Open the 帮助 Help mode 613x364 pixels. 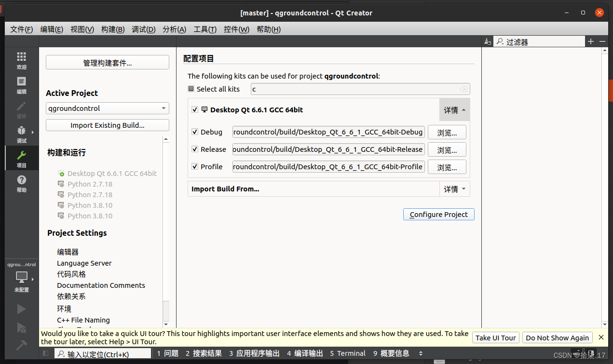point(21,184)
